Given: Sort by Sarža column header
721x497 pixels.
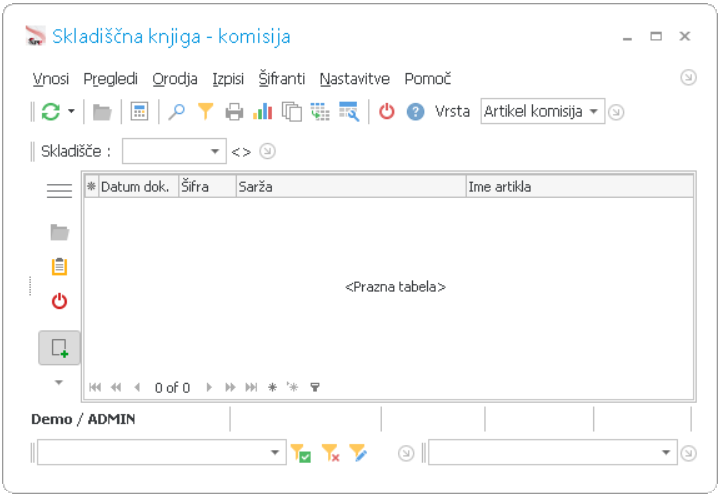Looking at the screenshot, I should [351, 187].
